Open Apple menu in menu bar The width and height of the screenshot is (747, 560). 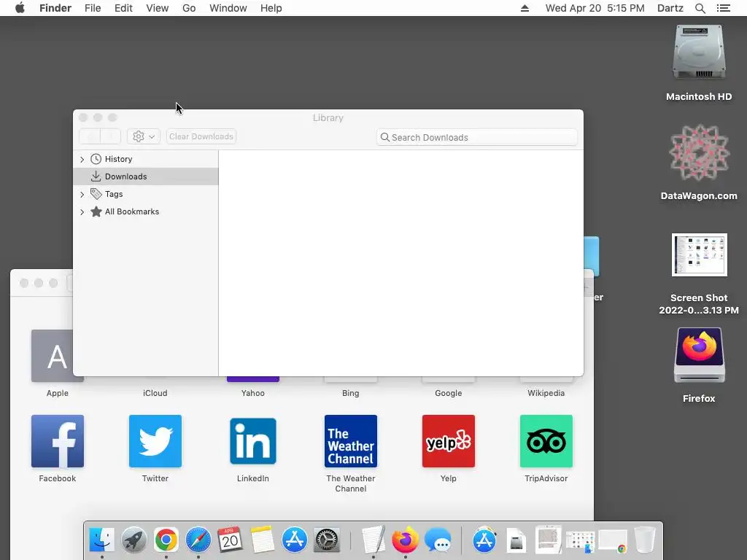[20, 8]
